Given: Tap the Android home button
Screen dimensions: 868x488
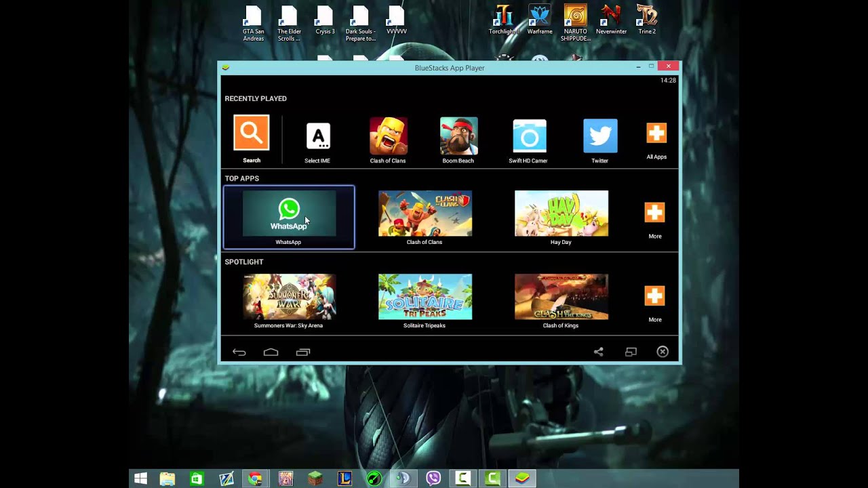Looking at the screenshot, I should (x=271, y=352).
